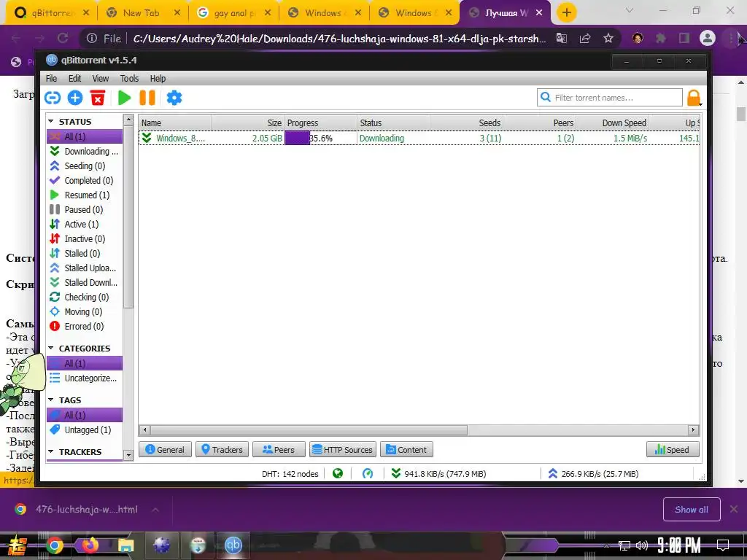Open the Edit menu
This screenshot has width=747, height=560.
click(x=74, y=79)
